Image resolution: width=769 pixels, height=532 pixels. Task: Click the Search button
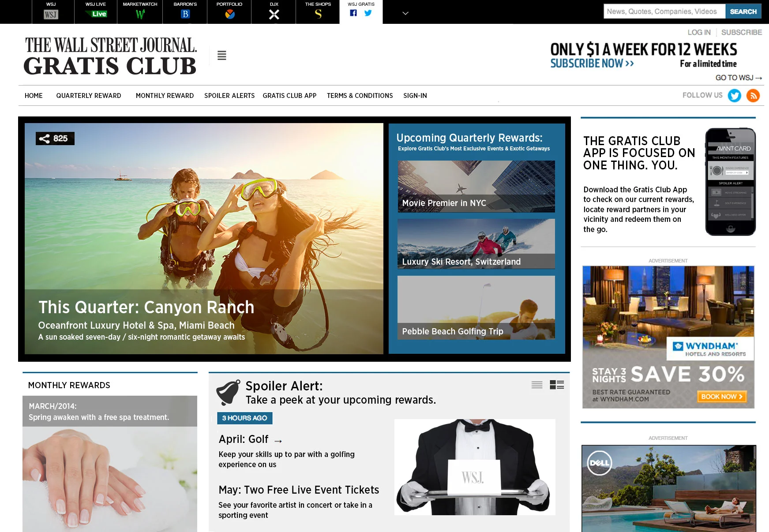[743, 11]
